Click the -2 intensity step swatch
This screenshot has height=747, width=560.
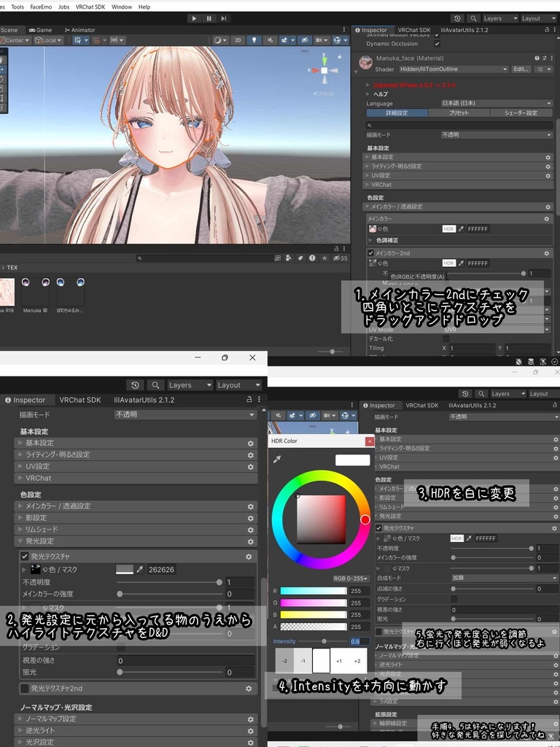(284, 661)
